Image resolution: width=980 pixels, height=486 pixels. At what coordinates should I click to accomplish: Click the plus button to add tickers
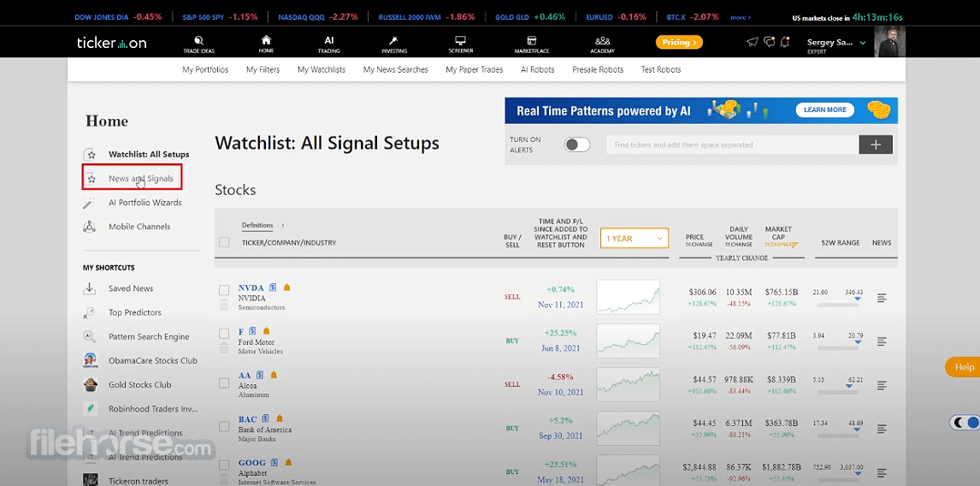coord(876,145)
